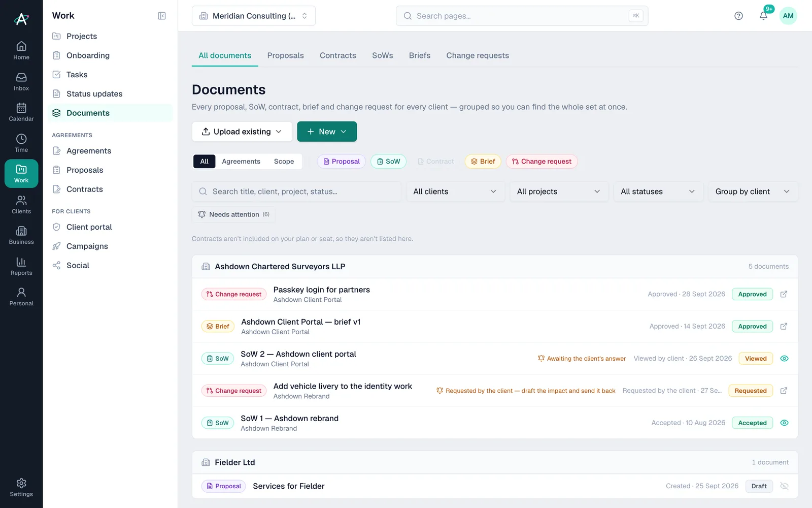Click the green New button
Image resolution: width=812 pixels, height=508 pixels.
tap(327, 132)
